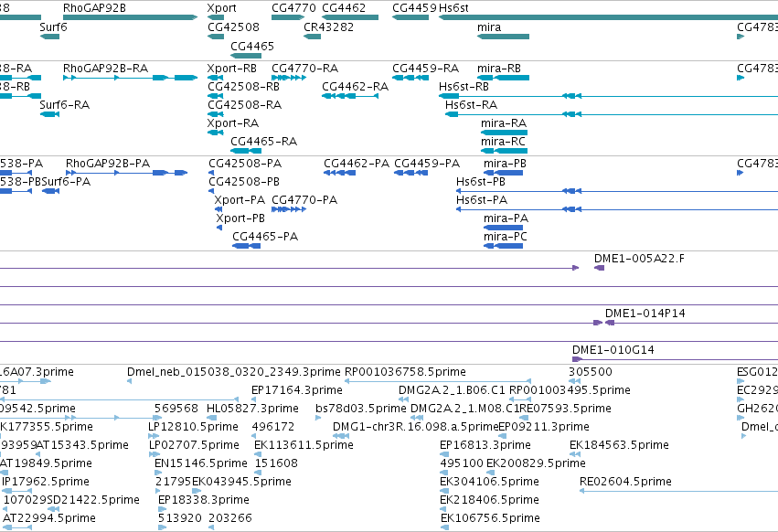Select the RhoGAP92B-PA protein label
Image resolution: width=778 pixels, height=532 pixels.
click(108, 164)
